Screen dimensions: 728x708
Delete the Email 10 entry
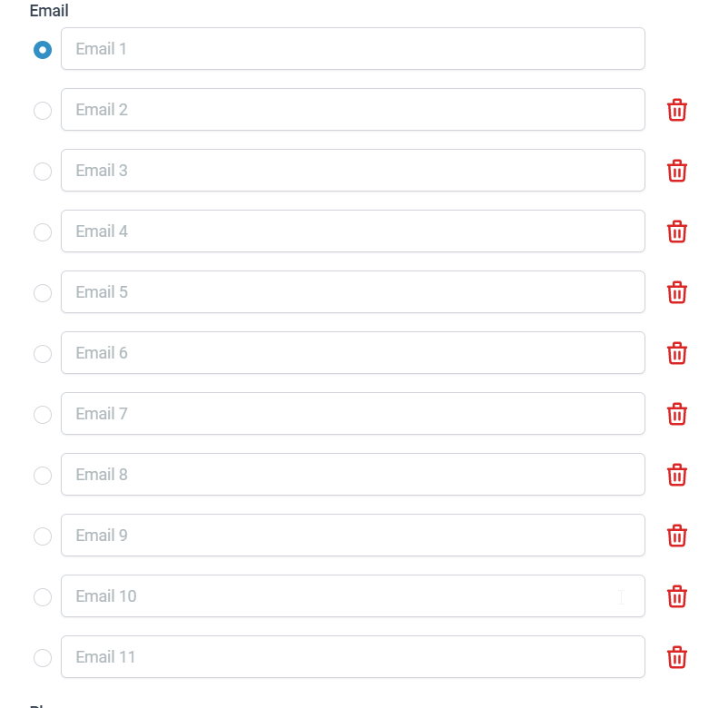pos(676,596)
